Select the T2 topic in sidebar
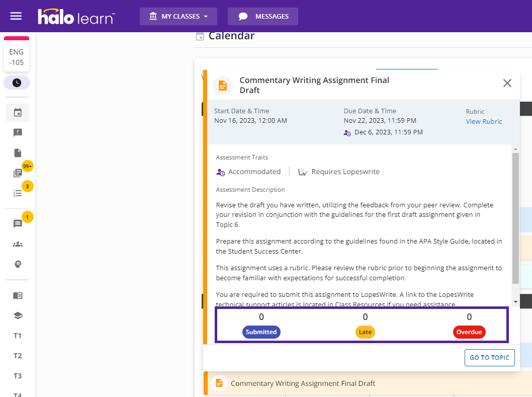 click(x=18, y=356)
